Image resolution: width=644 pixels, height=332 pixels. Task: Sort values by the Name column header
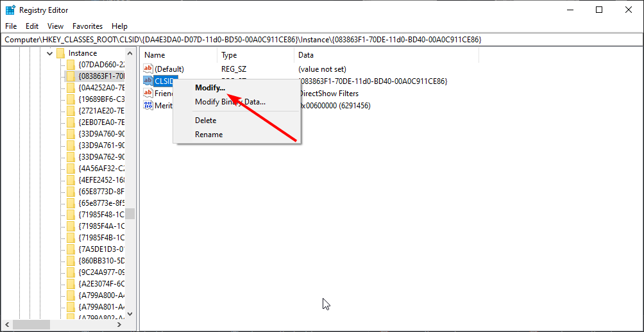179,55
